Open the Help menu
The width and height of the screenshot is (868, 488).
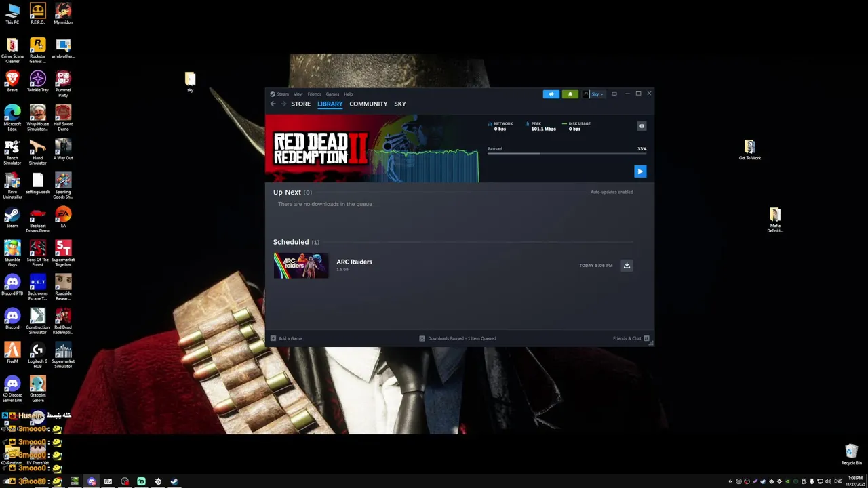pos(348,94)
